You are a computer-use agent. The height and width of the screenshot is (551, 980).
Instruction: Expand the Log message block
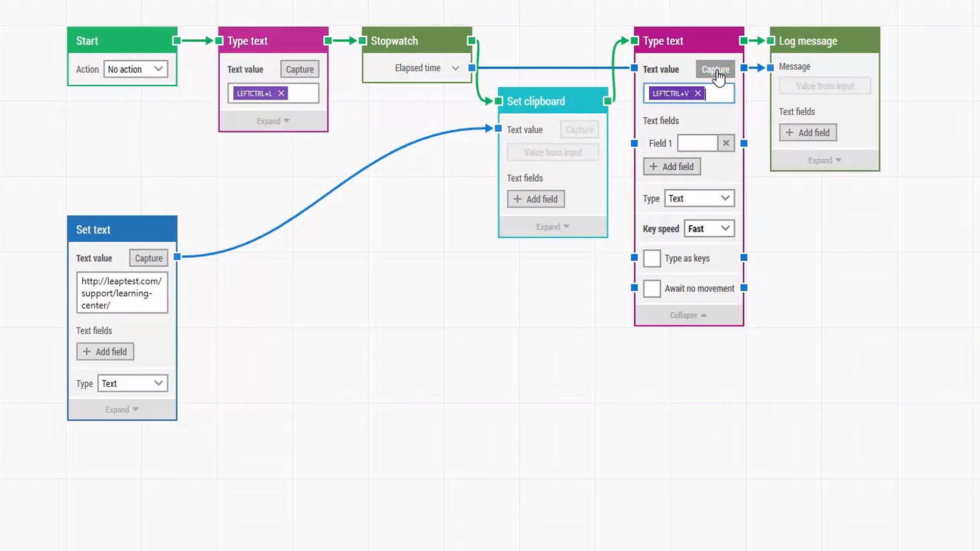click(x=824, y=160)
